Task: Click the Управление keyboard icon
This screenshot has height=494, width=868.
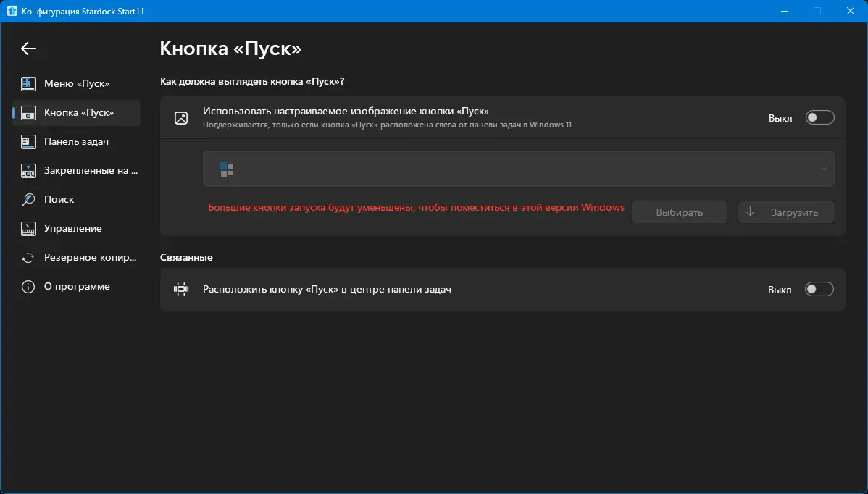Action: click(x=28, y=229)
